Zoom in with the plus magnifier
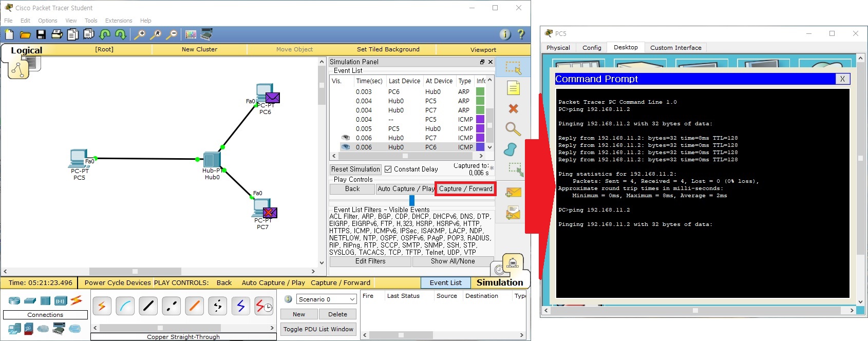This screenshot has width=868, height=341. point(139,34)
